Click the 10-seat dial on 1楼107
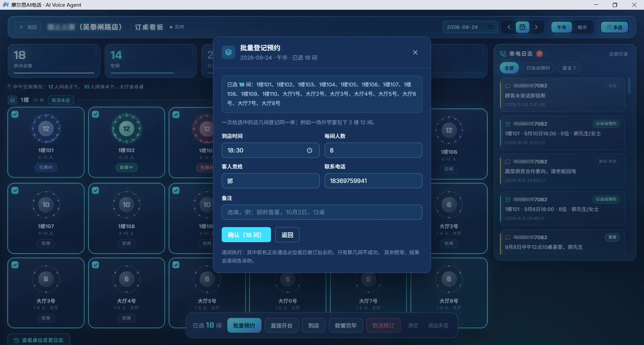 tap(46, 205)
